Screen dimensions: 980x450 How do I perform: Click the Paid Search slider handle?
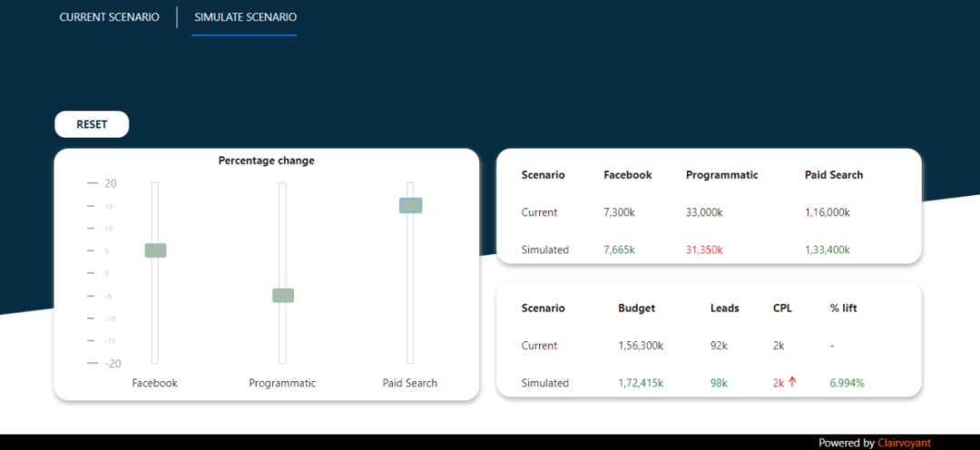(x=411, y=206)
